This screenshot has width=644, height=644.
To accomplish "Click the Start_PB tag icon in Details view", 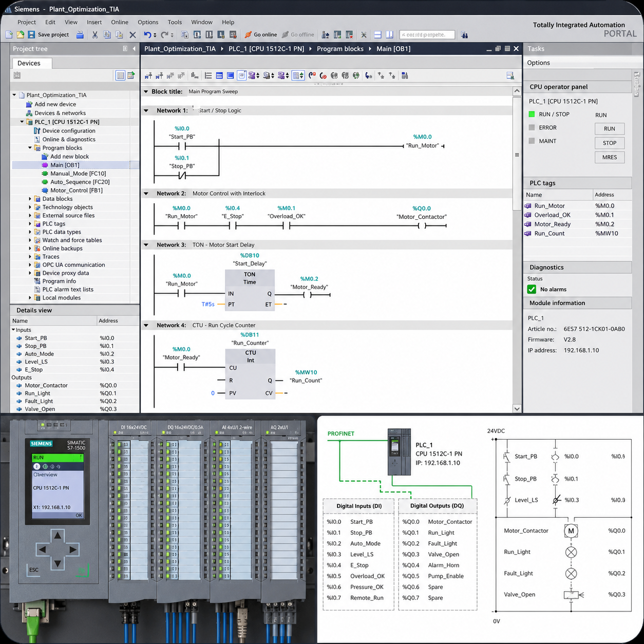I will (19, 338).
